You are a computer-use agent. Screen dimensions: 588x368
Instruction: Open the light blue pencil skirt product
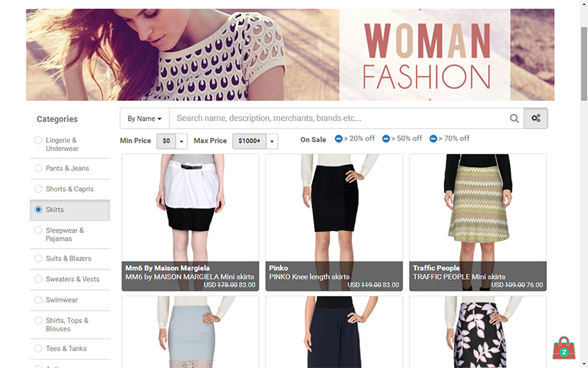[190, 332]
